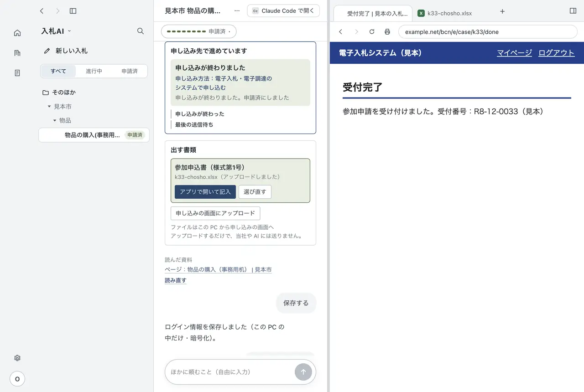Open the building icon in left rail

[x=17, y=53]
